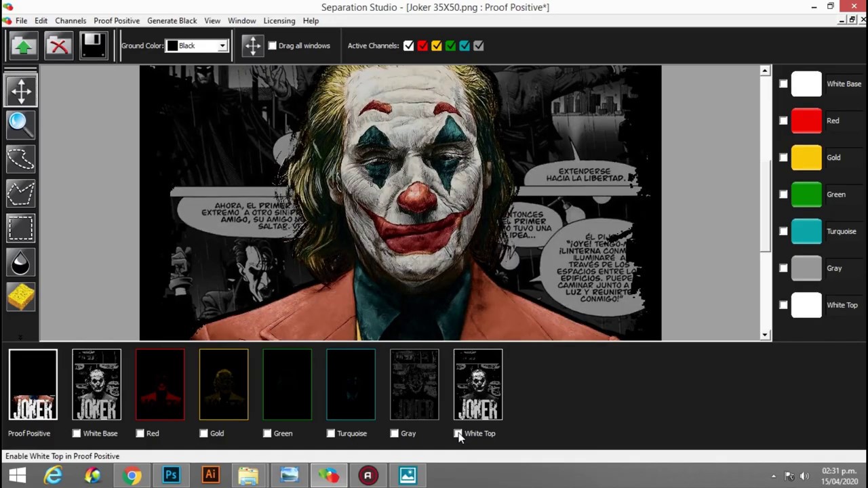Show hidden system tray icons
Screen dimensions: 868x488
[774, 476]
